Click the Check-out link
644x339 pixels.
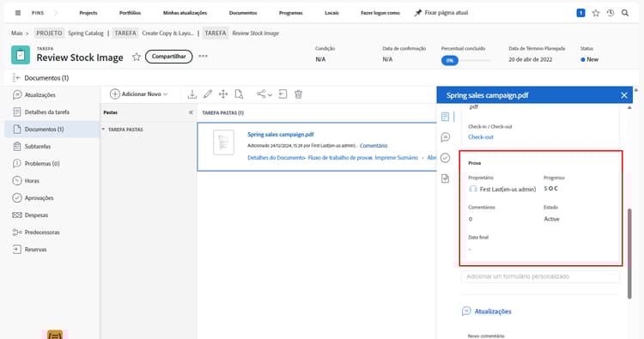pyautogui.click(x=481, y=137)
